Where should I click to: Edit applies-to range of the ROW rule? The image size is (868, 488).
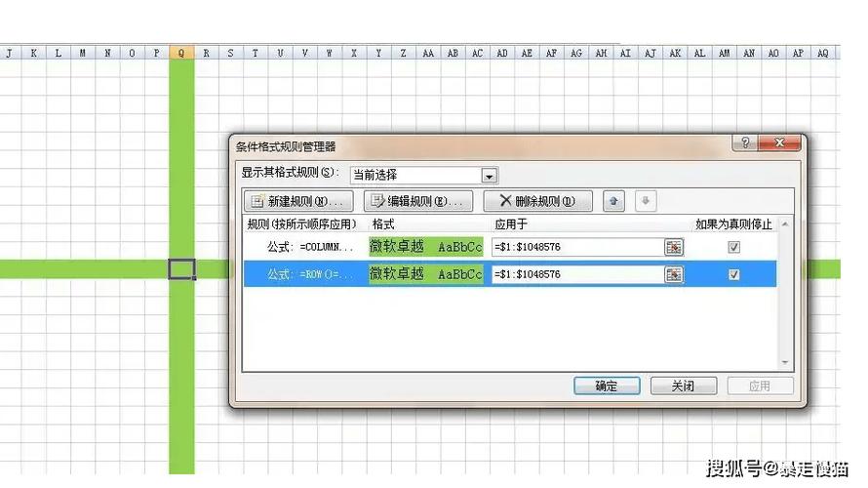pyautogui.click(x=577, y=274)
